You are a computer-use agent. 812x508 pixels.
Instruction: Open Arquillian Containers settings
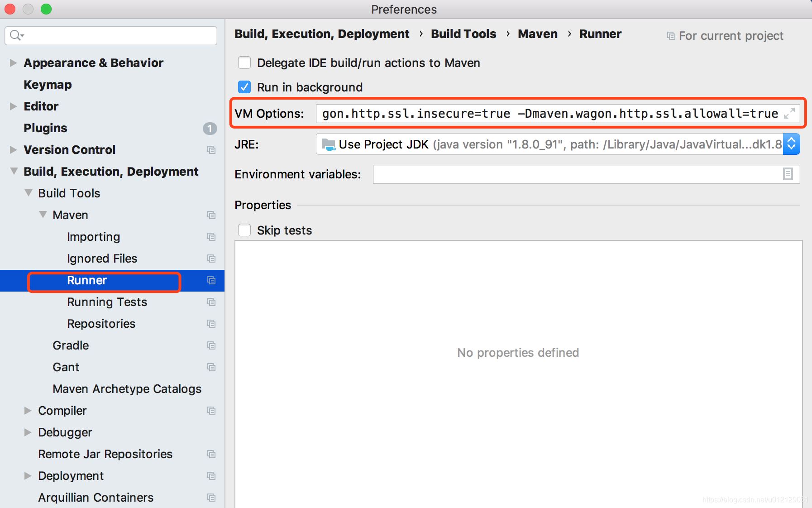coord(96,498)
